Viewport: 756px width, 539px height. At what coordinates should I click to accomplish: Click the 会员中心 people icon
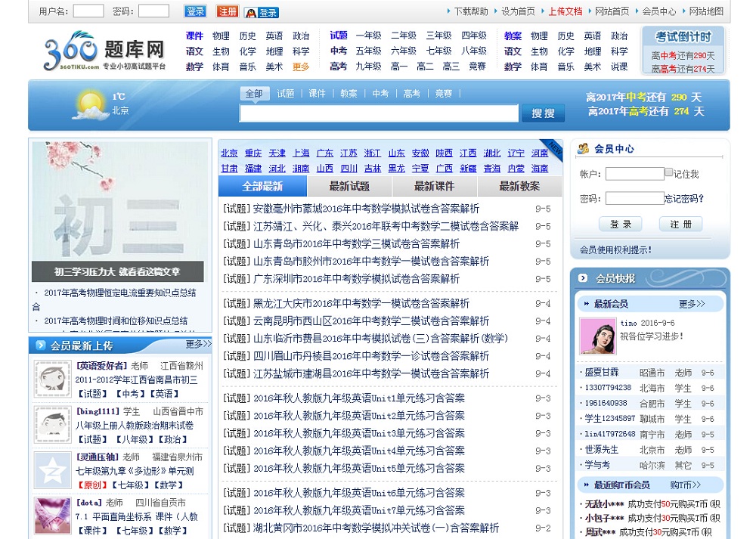[584, 148]
